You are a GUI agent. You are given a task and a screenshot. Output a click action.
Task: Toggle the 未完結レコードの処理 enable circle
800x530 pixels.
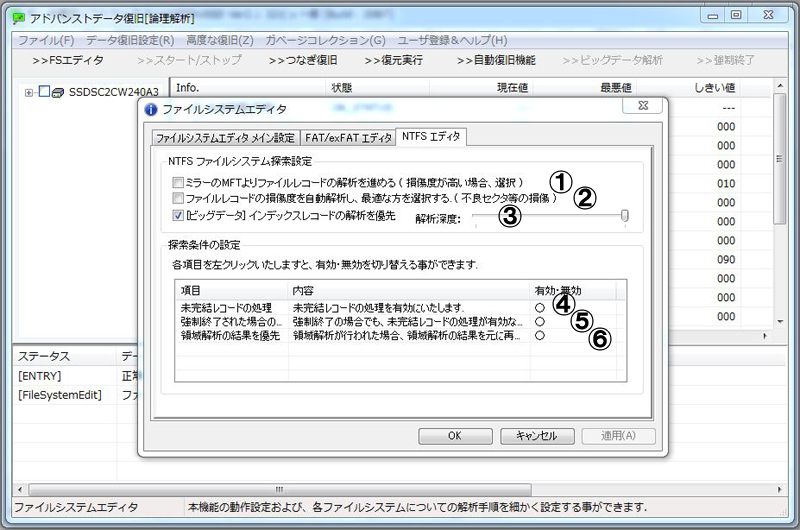[x=540, y=308]
